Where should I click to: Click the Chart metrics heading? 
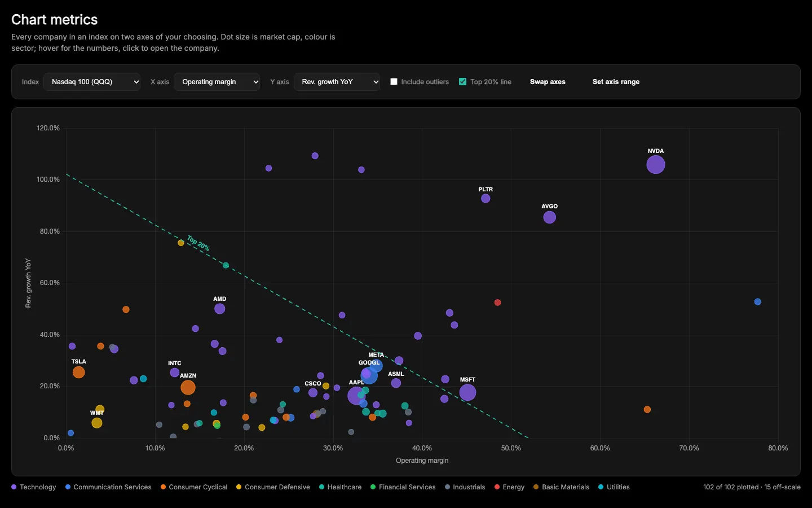pyautogui.click(x=55, y=20)
